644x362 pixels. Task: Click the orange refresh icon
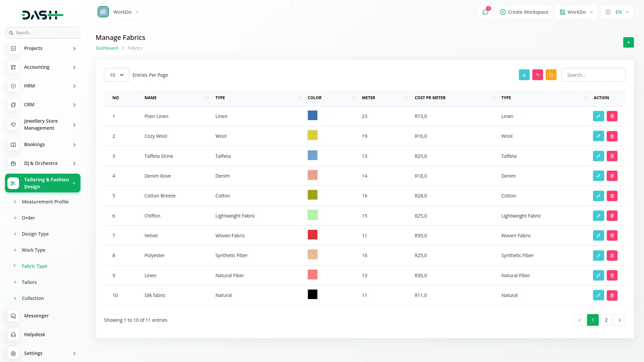(x=551, y=75)
